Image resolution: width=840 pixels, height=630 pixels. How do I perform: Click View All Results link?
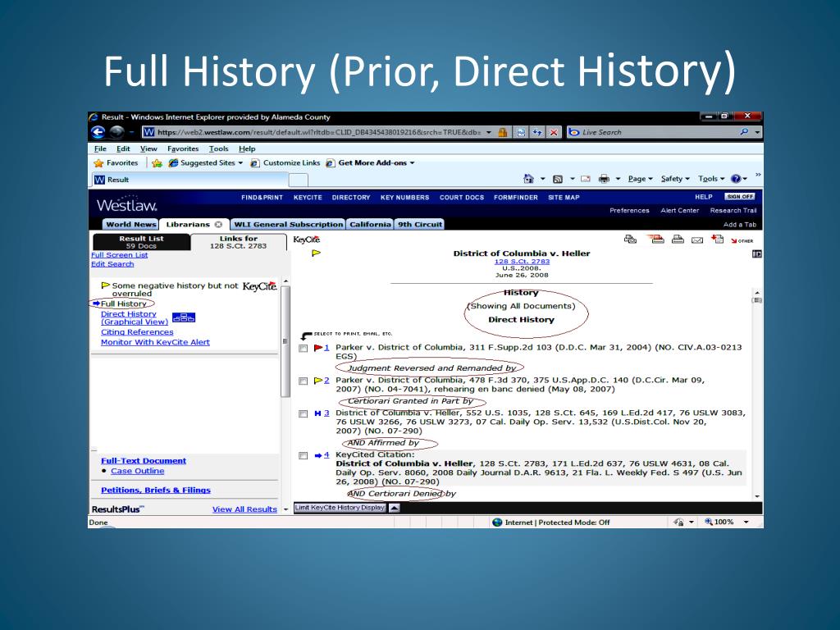(x=244, y=509)
